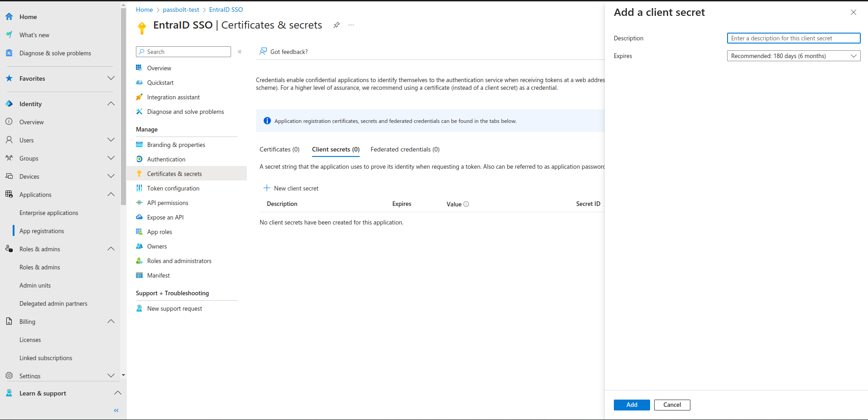
Task: Open Federated credentials (0) tab
Action: coord(405,149)
